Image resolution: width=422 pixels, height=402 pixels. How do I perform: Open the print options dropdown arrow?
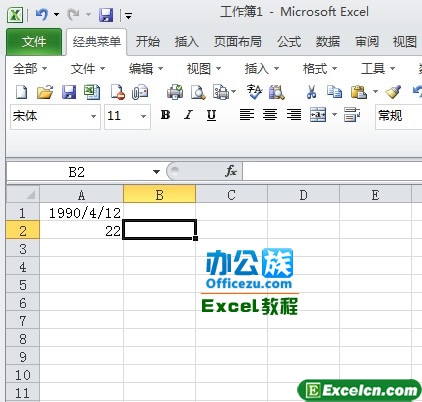(x=233, y=92)
